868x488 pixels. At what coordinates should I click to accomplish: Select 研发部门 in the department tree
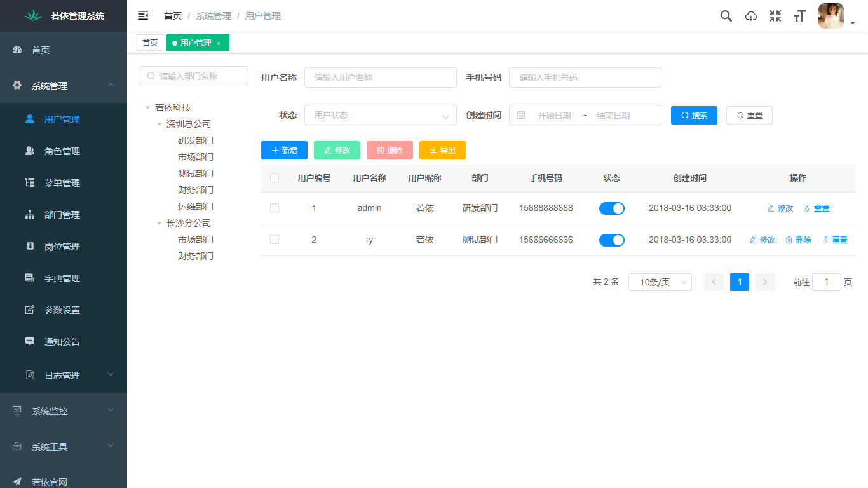pyautogui.click(x=196, y=140)
